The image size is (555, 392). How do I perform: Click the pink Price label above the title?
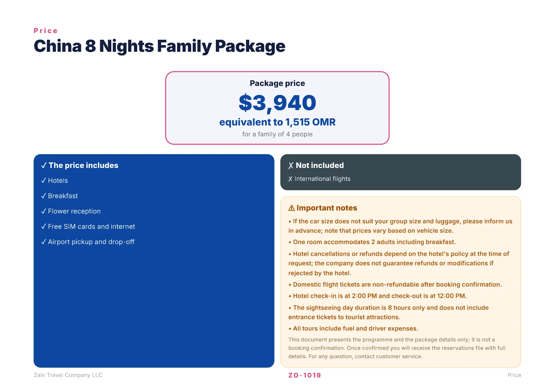pyautogui.click(x=46, y=31)
